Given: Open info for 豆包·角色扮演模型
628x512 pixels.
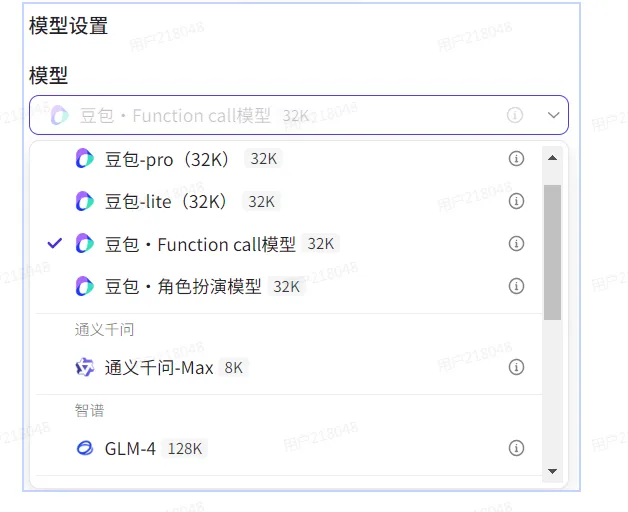Looking at the screenshot, I should click(x=516, y=286).
